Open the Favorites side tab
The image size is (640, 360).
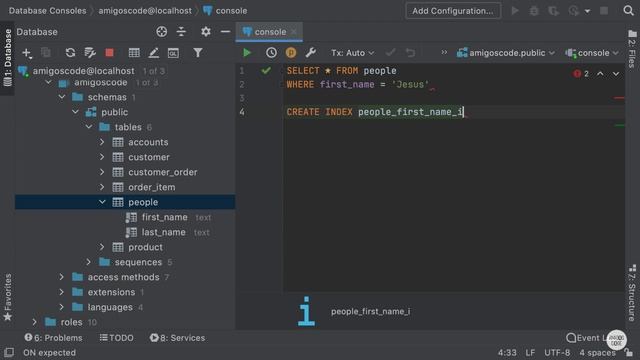pos(7,298)
